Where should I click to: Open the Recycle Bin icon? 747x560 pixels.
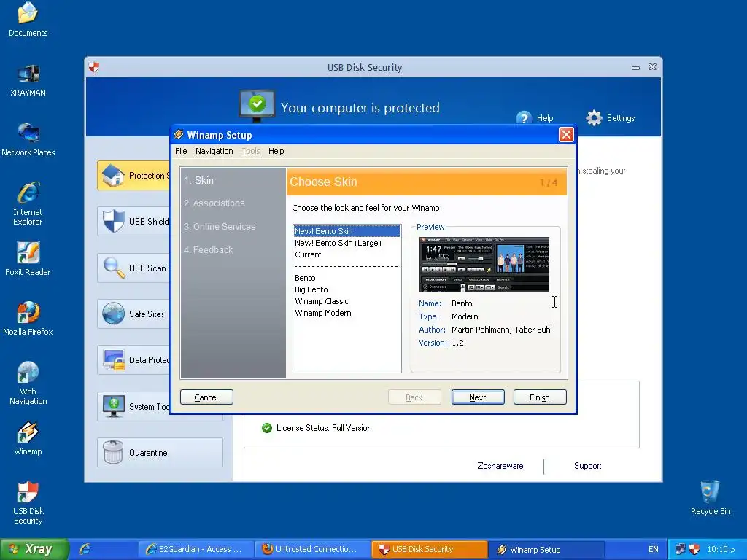[710, 497]
